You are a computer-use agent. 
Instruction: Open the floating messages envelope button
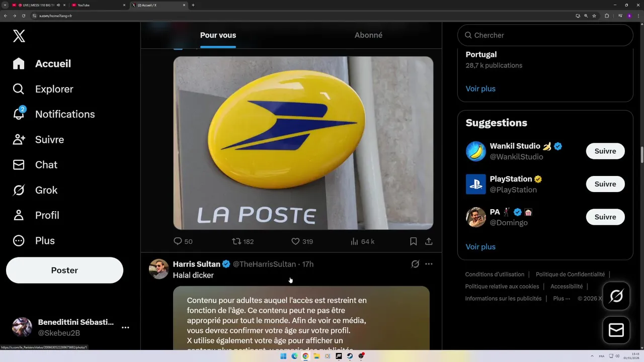(x=616, y=330)
